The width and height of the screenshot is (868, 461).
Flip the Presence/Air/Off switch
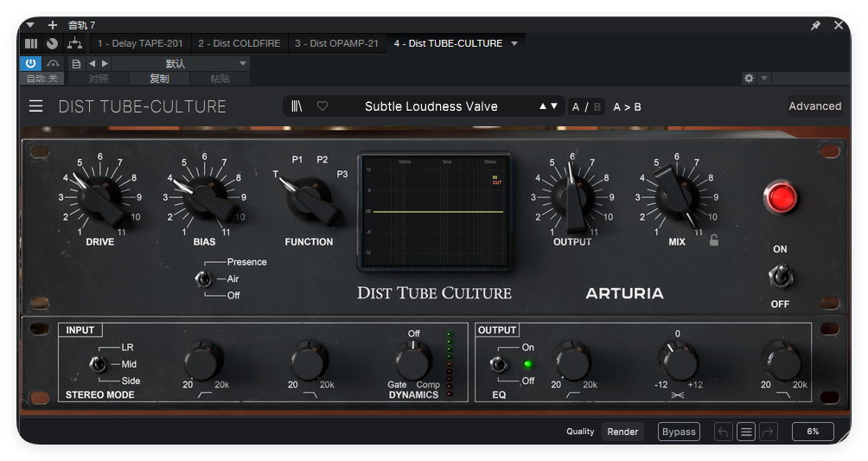[204, 279]
